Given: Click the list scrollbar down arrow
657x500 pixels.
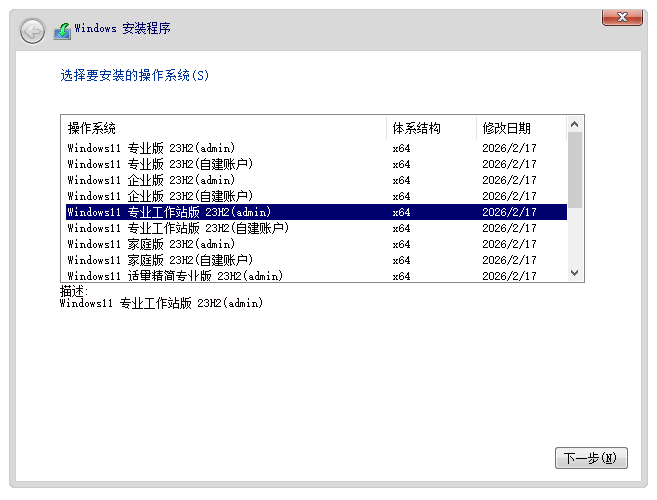Looking at the screenshot, I should (x=575, y=273).
